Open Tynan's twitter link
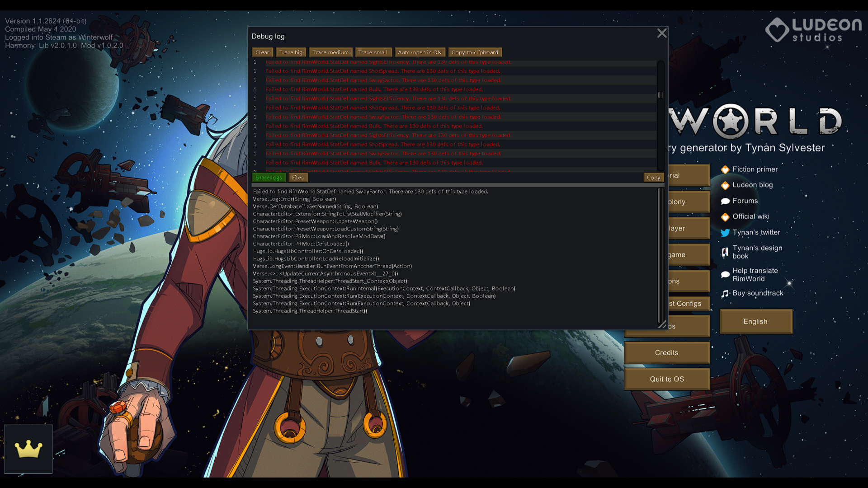868x488 pixels. click(x=756, y=233)
